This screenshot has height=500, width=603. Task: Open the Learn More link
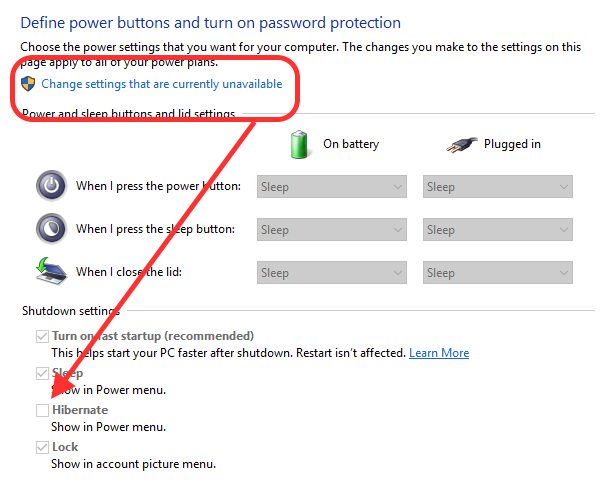coord(439,353)
